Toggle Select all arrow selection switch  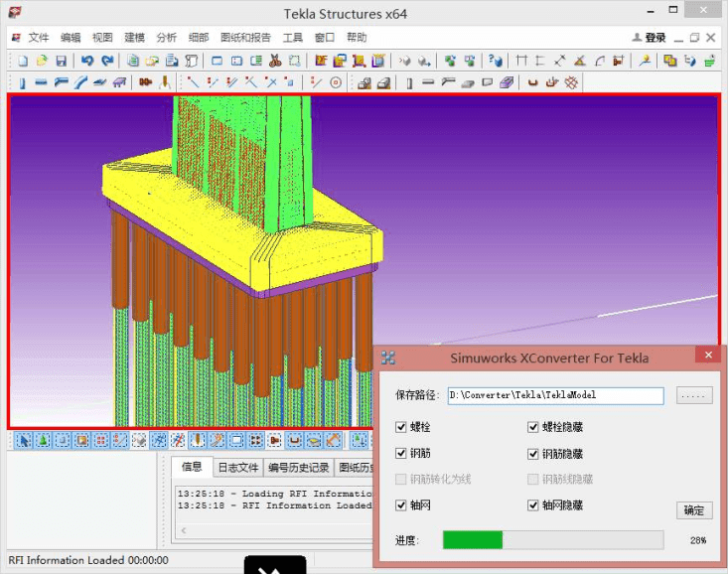[24, 440]
